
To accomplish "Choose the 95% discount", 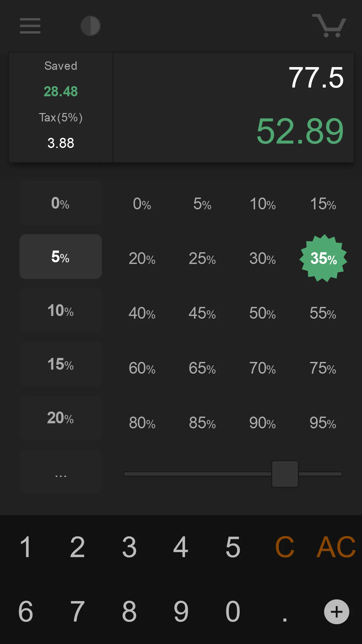I will (323, 423).
